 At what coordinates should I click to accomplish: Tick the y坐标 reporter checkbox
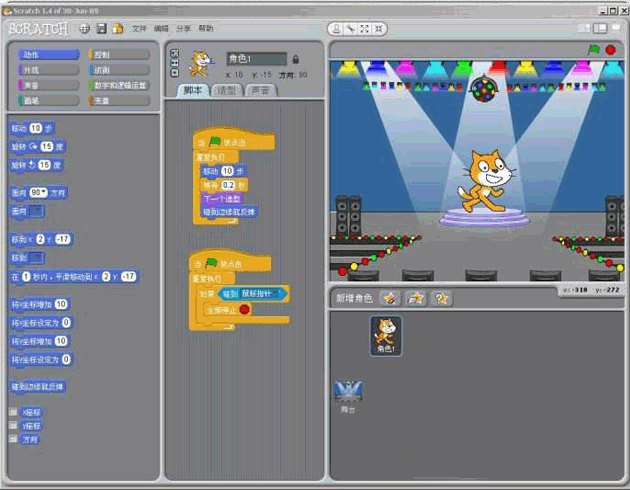coord(13,425)
